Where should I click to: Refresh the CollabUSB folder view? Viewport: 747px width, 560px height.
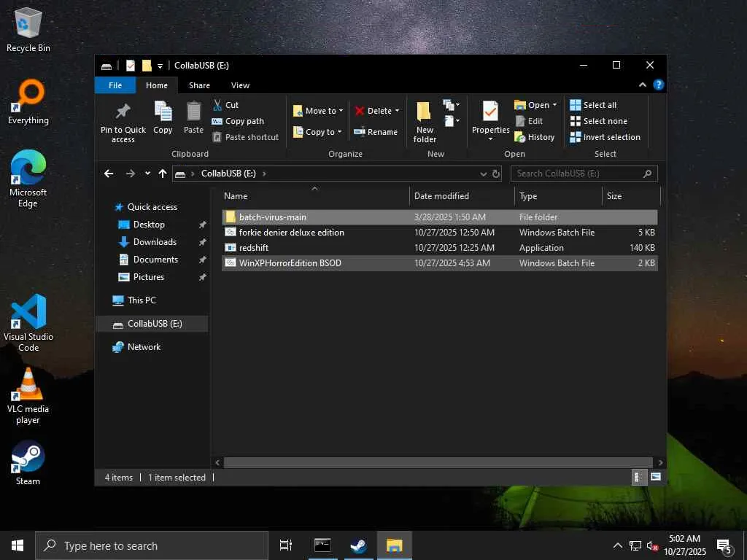(496, 174)
